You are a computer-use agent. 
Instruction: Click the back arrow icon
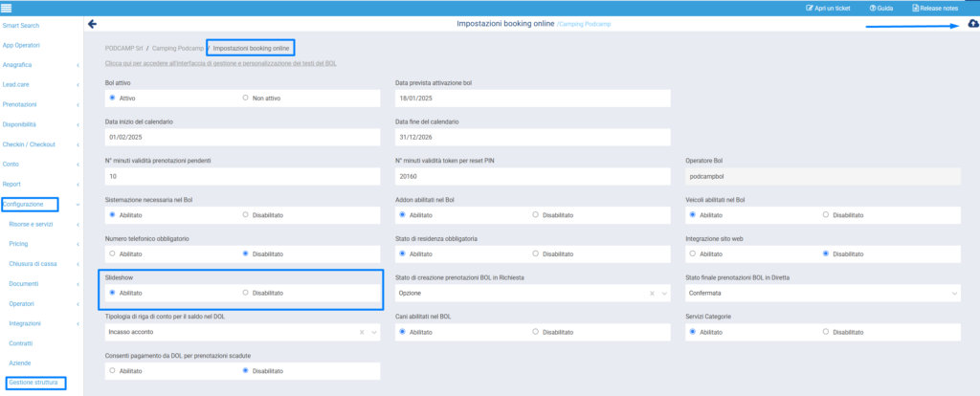92,23
